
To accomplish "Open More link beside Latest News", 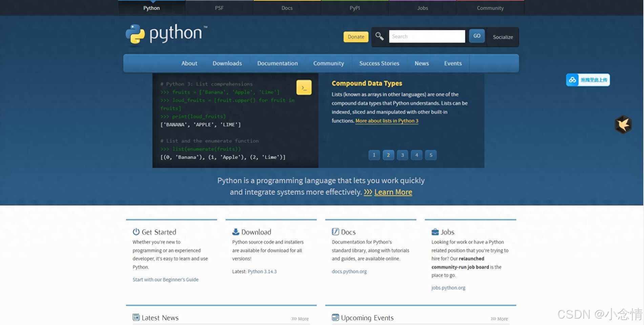I will [300, 319].
